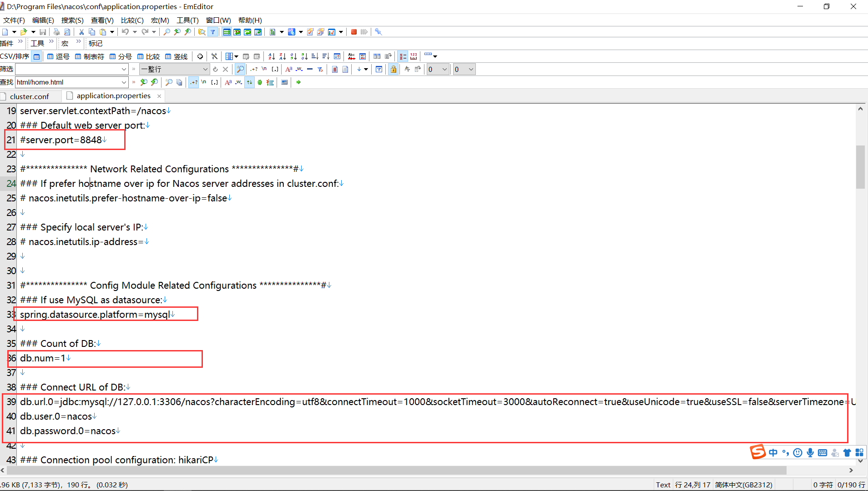Expand the New file dropdown arrow
The image size is (868, 491).
click(x=14, y=32)
